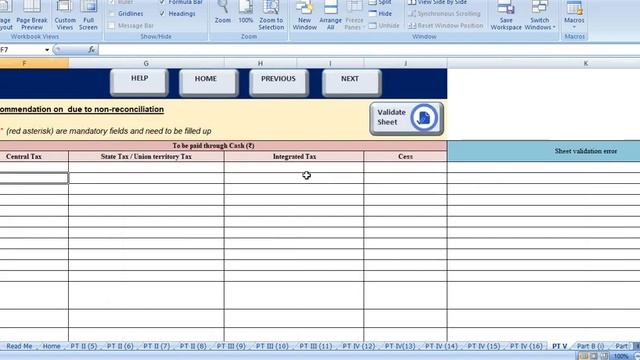
Task: Click the HELP button
Action: (139, 82)
